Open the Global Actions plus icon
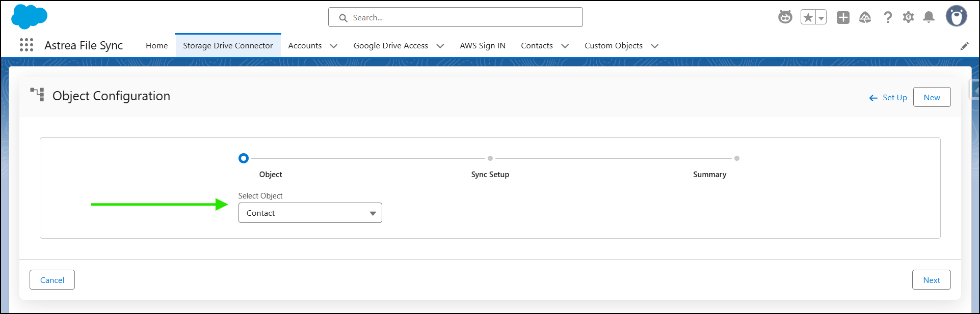Screen dimensions: 980x314 pyautogui.click(x=843, y=17)
